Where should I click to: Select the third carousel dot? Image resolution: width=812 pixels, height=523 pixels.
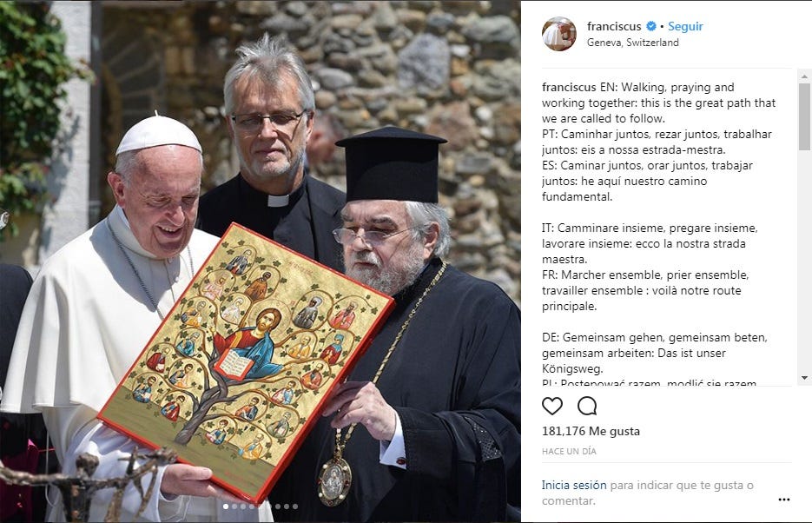(243, 506)
